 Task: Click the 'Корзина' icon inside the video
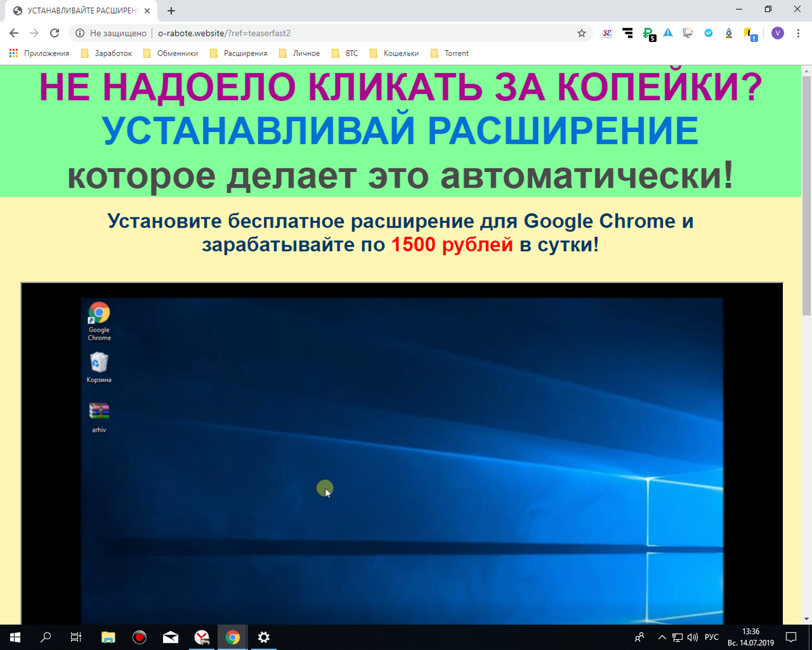point(99,368)
